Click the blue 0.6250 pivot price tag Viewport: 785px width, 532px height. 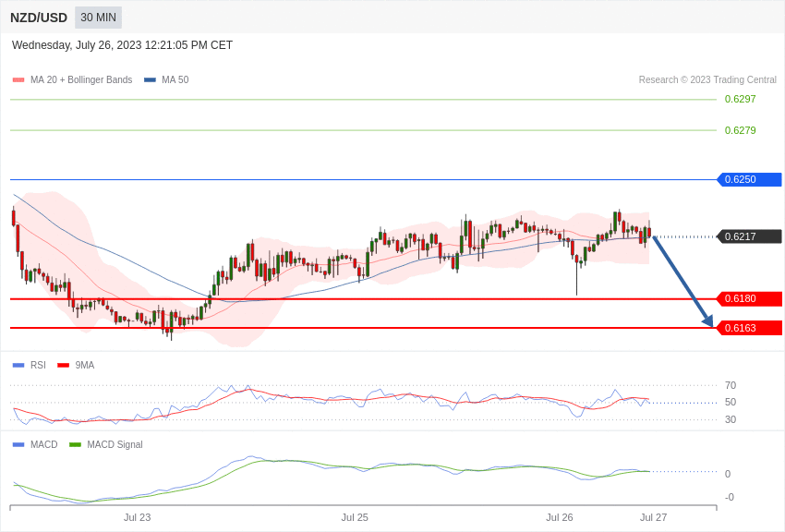pos(750,180)
